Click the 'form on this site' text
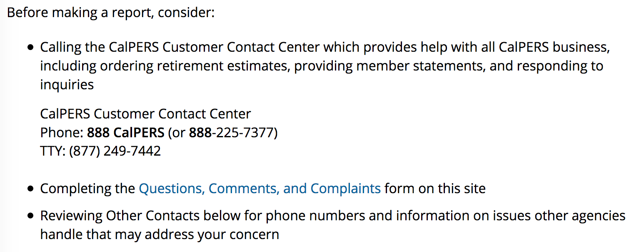Image resolution: width=644 pixels, height=252 pixels. pyautogui.click(x=435, y=189)
